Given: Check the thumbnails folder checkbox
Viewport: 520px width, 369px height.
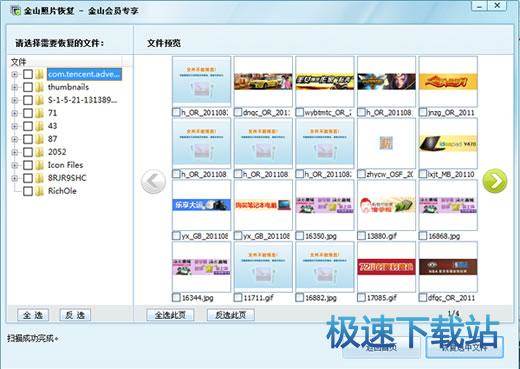Looking at the screenshot, I should coord(28,87).
